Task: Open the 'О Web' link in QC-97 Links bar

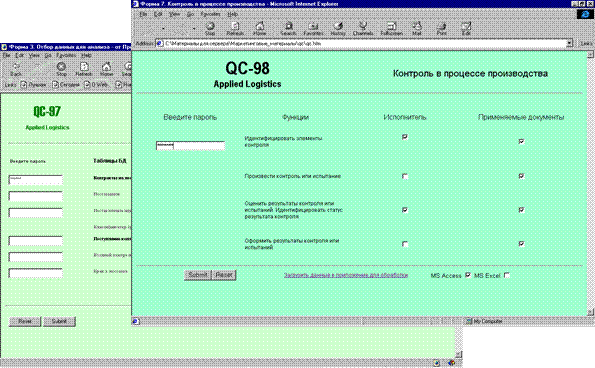Action: click(96, 84)
